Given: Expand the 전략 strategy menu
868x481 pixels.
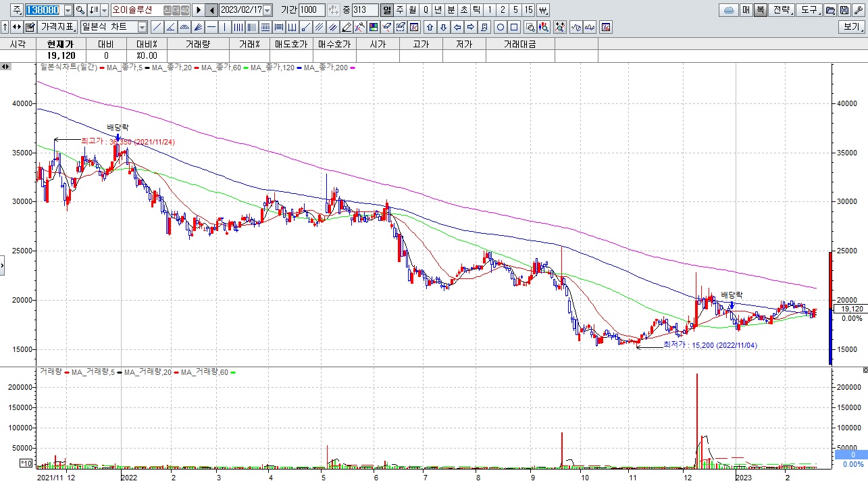Looking at the screenshot, I should click(780, 10).
